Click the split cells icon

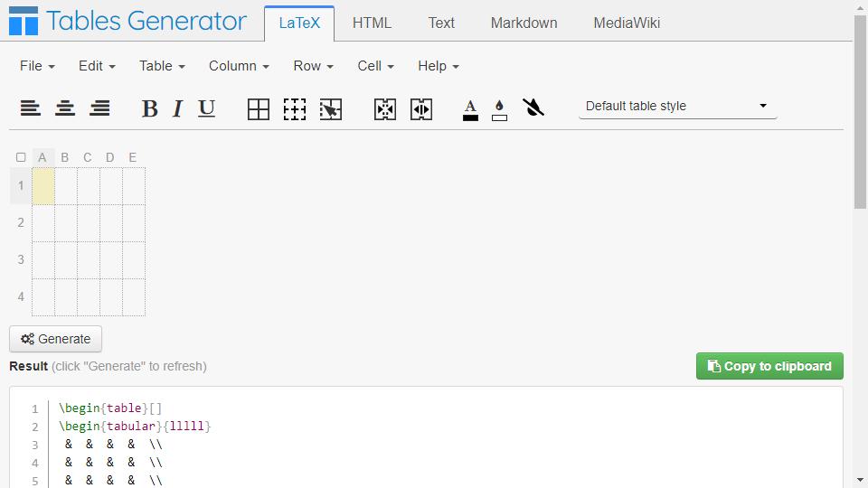(421, 109)
